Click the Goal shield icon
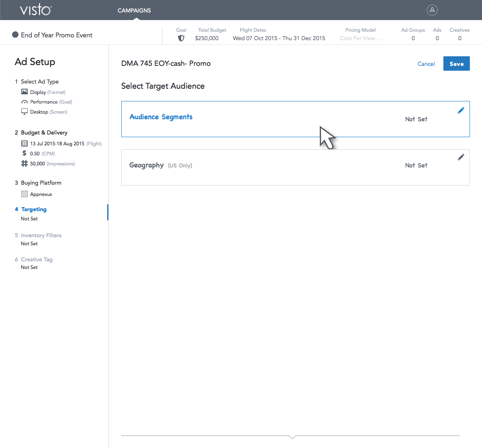This screenshot has height=448, width=482. pos(181,38)
